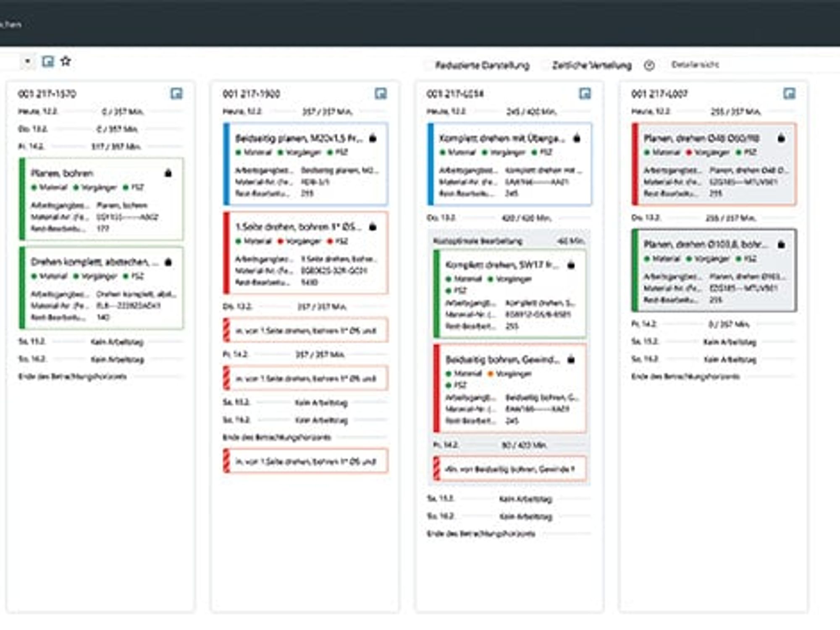Click column header 001 217-1570
840x630 pixels.
(47, 94)
